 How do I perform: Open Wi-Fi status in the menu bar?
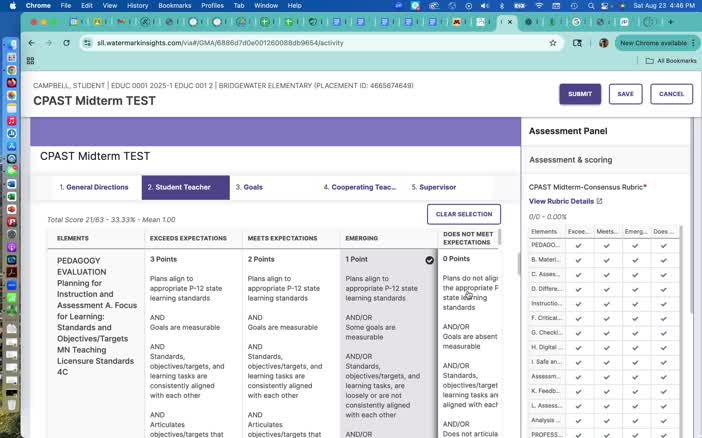click(x=539, y=6)
